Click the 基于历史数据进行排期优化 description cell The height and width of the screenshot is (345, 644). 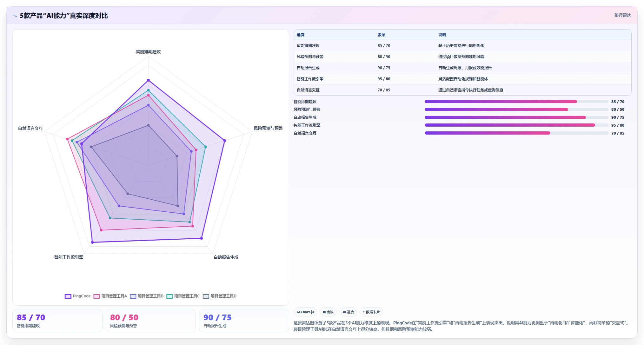(461, 46)
